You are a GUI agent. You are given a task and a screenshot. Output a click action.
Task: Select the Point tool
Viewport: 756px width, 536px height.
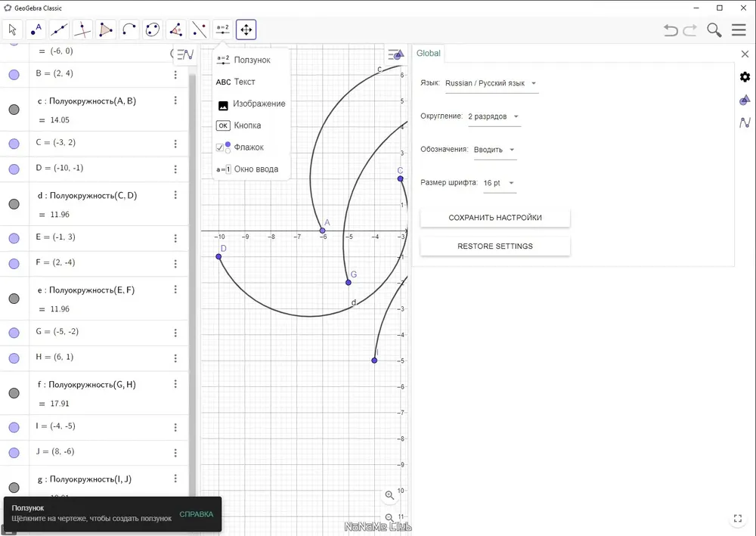[36, 30]
